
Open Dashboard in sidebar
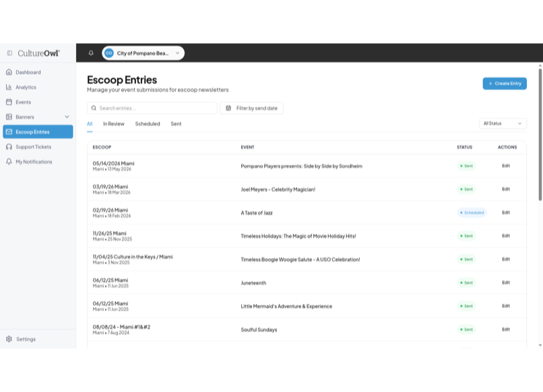38,72
